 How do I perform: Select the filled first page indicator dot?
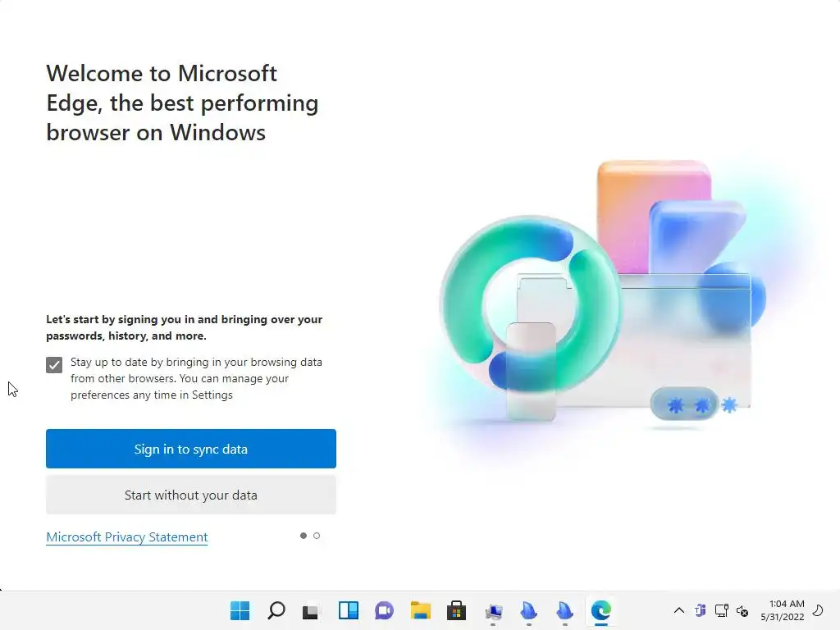coord(304,536)
